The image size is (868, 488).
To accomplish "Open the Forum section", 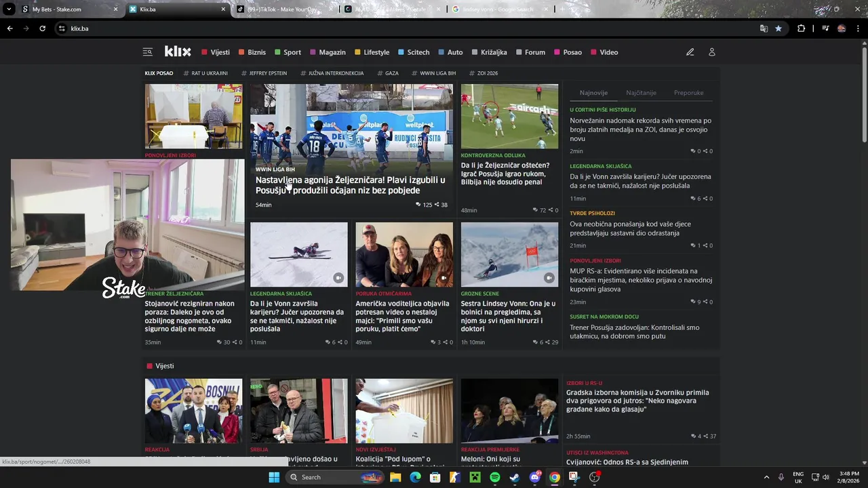I will pyautogui.click(x=530, y=52).
